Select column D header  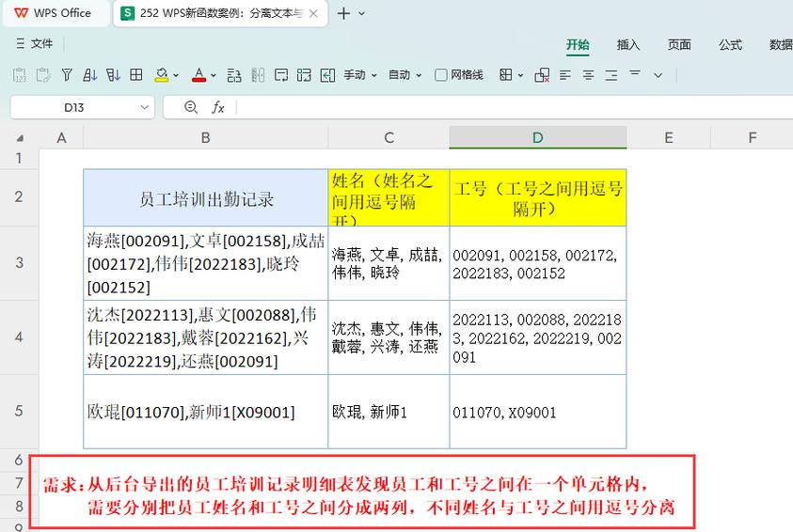point(537,137)
